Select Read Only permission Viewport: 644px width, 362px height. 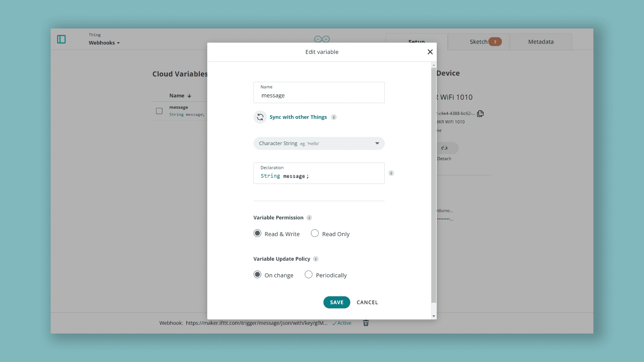coord(315,233)
